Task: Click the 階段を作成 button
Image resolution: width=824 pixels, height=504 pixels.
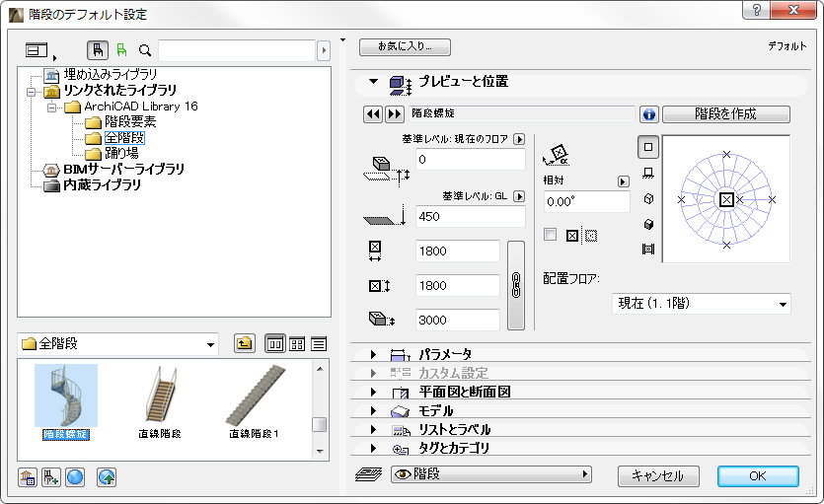Action: coord(725,114)
